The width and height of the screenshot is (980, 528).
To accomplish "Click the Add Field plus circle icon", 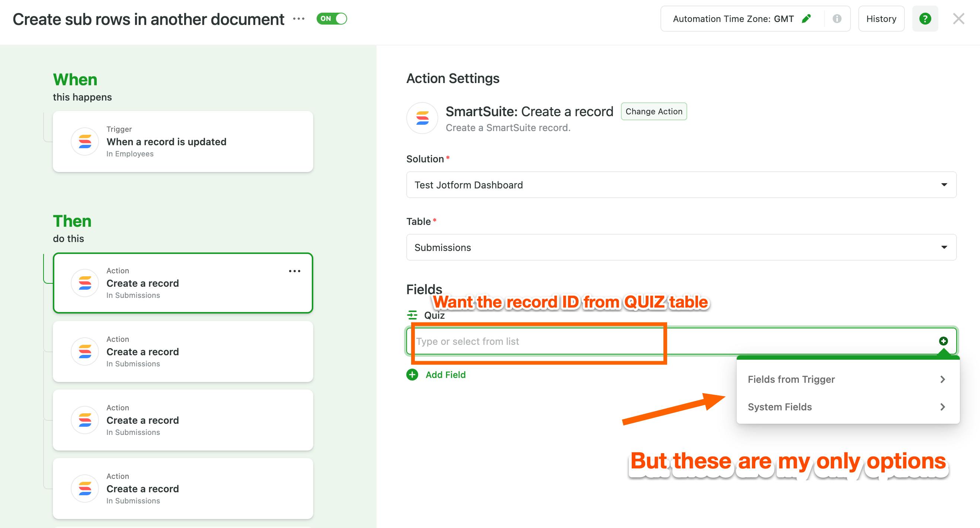I will 412,375.
